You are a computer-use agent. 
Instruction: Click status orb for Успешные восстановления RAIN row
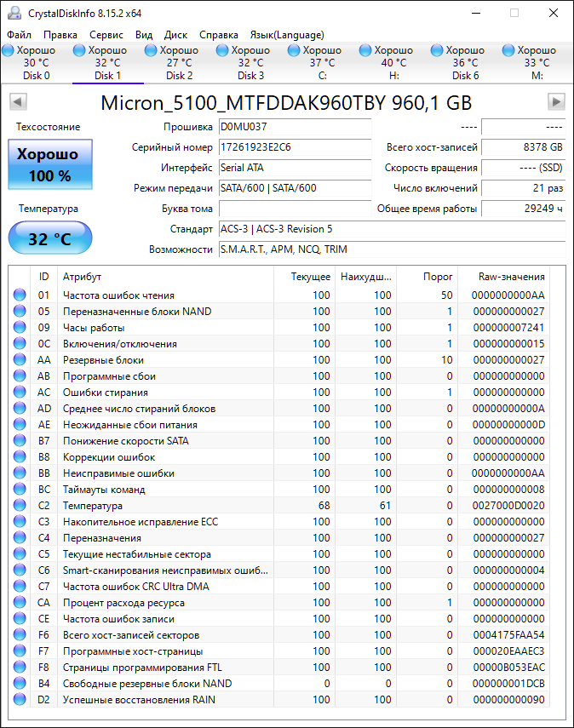tap(20, 699)
